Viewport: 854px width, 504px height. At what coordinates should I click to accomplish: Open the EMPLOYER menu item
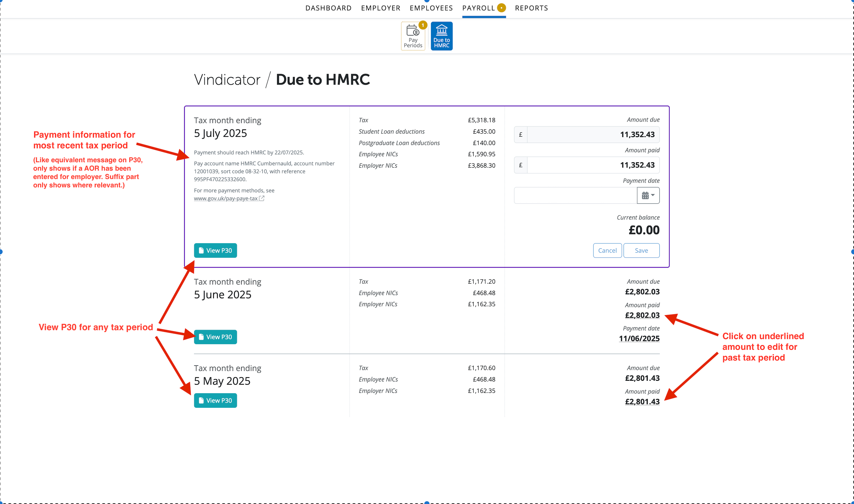coord(381,8)
